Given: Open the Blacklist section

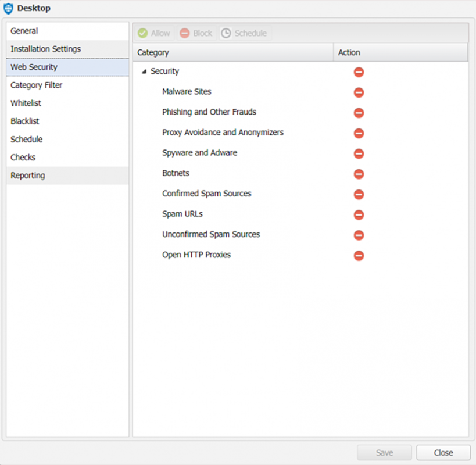Looking at the screenshot, I should [67, 121].
